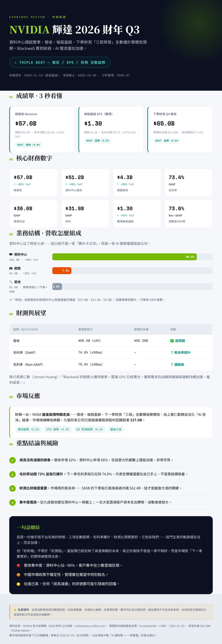The height and width of the screenshot is (644, 222).
Task: Click the 75.0% (±50bp) cell
Action: click(90, 364)
